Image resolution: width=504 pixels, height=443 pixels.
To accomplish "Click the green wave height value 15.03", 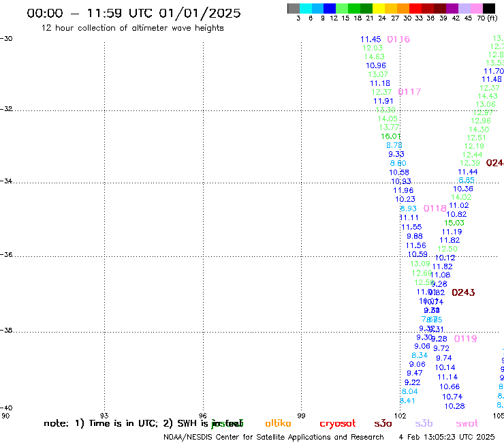I will coord(454,223).
